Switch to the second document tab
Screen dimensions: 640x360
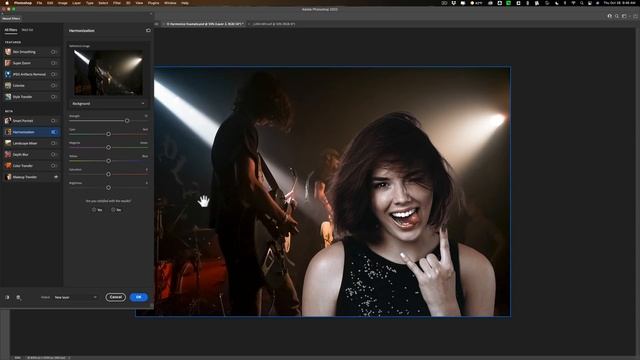click(273, 24)
